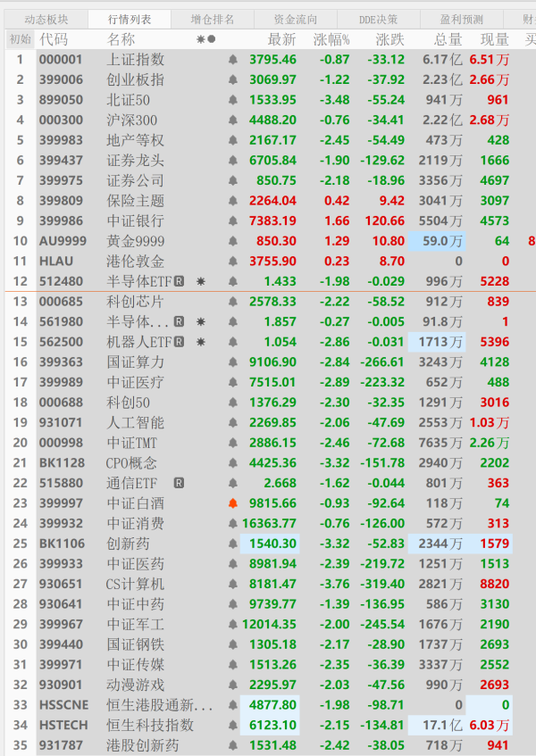Click the price 16363.77
This screenshot has width=536, height=756.
[269, 524]
